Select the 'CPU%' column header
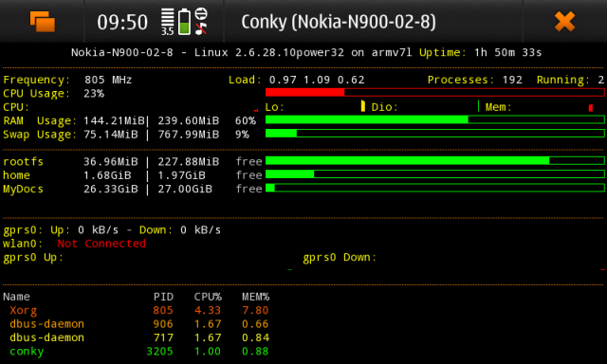 click(208, 297)
